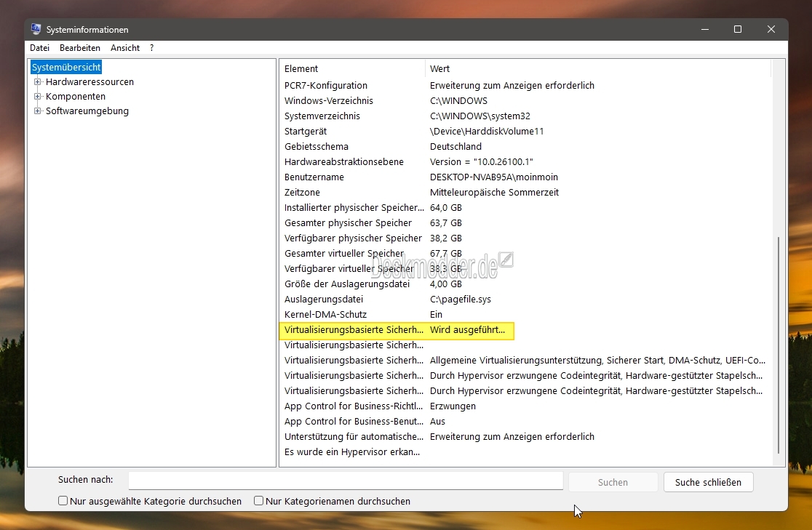The width and height of the screenshot is (812, 530).
Task: Select Systemübersicht in the tree
Action: 66,68
